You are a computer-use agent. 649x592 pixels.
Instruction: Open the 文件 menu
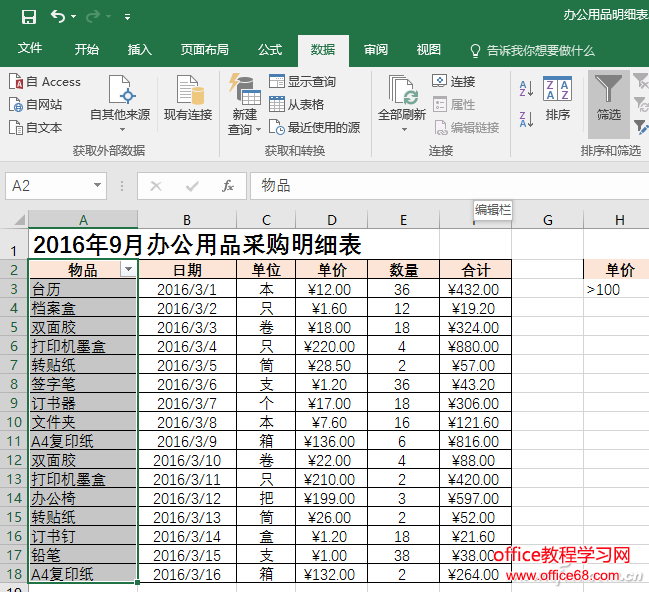[30, 50]
